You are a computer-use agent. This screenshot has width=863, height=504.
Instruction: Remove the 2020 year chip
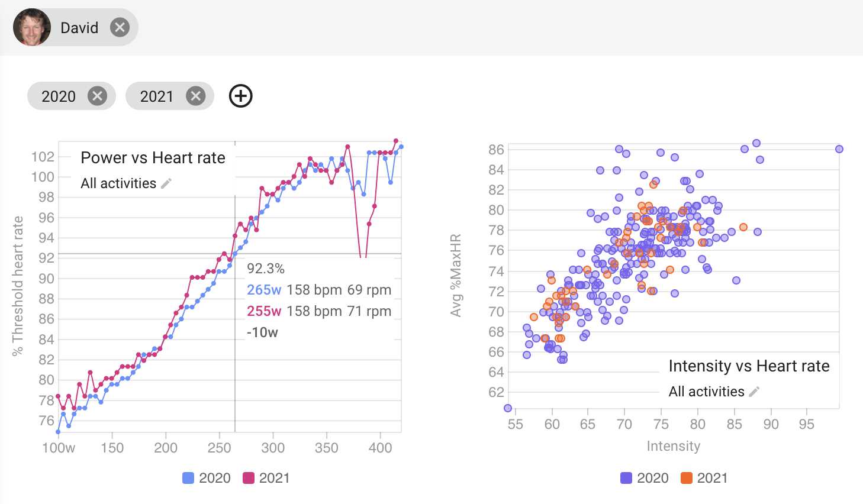point(97,96)
